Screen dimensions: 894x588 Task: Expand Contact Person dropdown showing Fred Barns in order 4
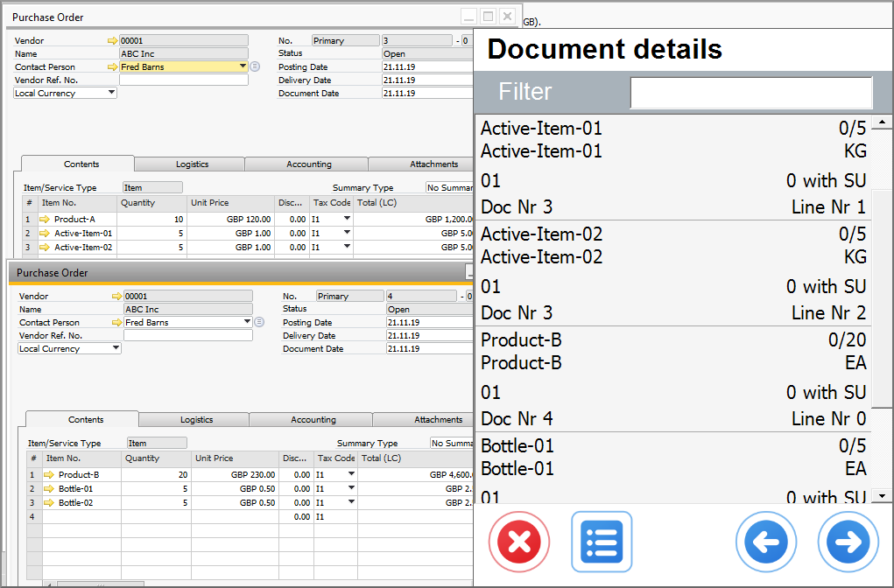(247, 322)
